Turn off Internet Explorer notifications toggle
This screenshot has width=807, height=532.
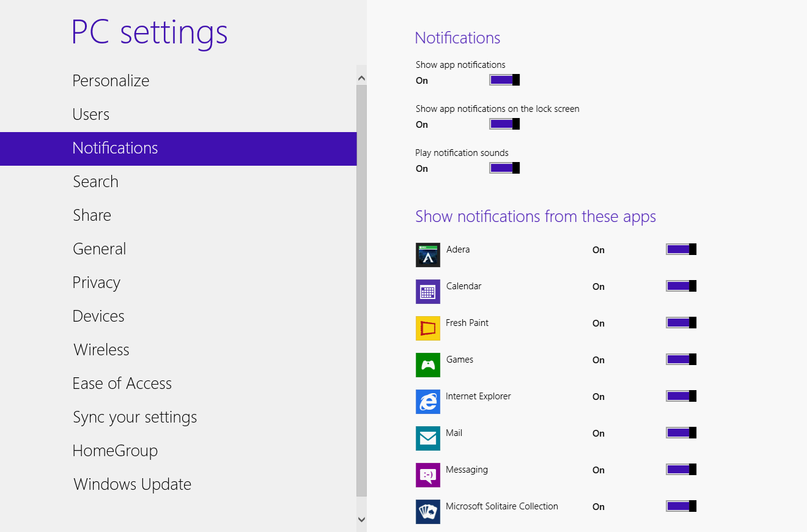click(681, 396)
